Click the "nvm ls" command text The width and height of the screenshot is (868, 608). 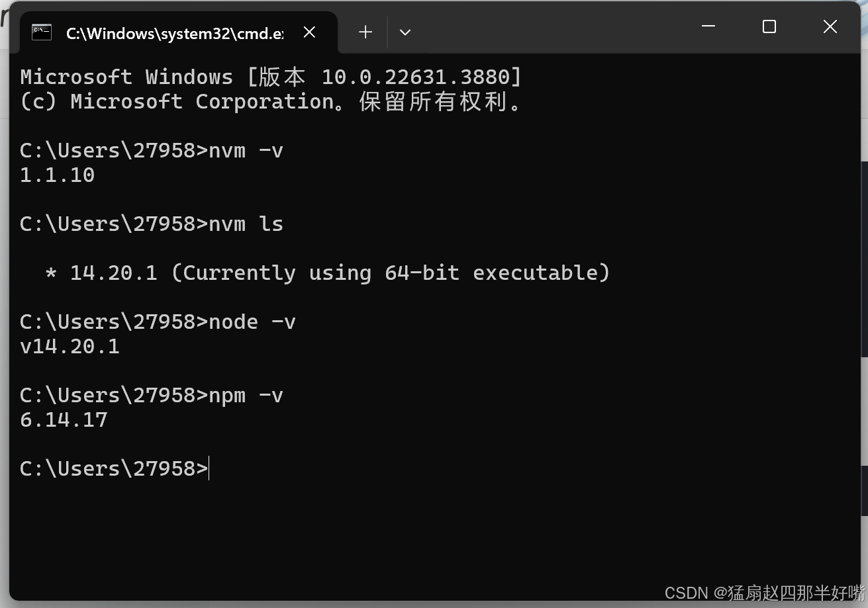pos(246,224)
